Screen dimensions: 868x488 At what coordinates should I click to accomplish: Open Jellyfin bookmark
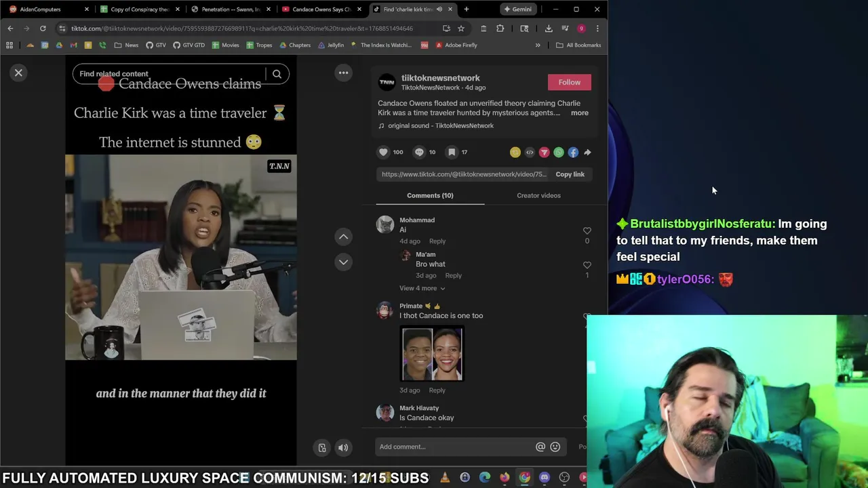coord(330,45)
